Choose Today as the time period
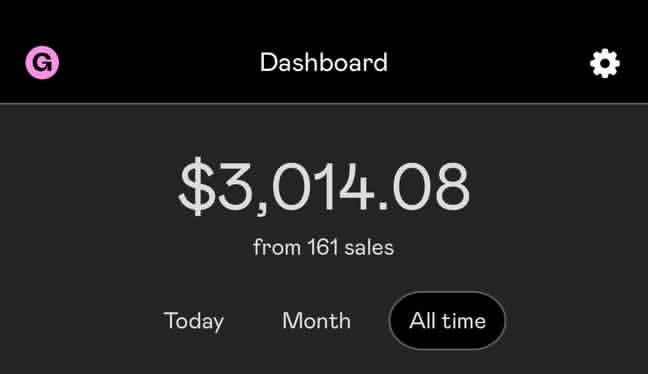The height and width of the screenshot is (374, 648). pos(194,321)
